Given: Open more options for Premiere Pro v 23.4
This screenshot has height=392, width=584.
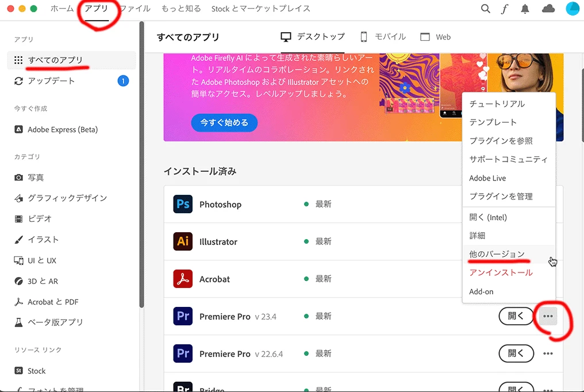Looking at the screenshot, I should 548,316.
